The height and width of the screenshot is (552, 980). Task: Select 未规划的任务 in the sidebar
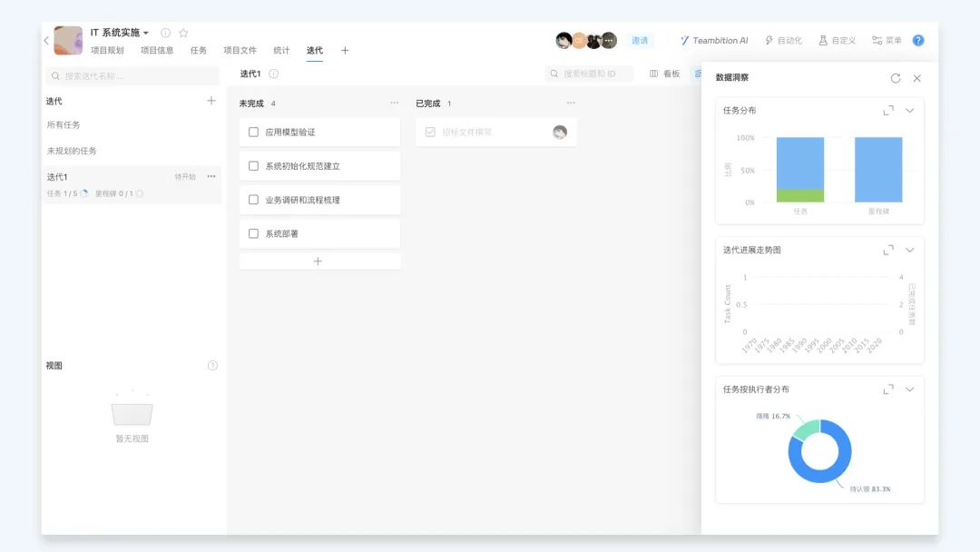(72, 151)
